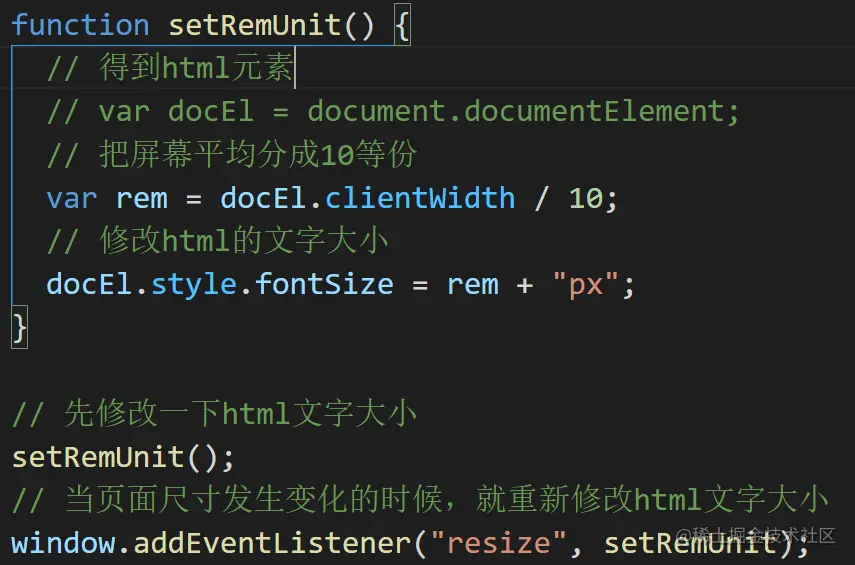Click the 'addEventListener' method
Viewport: 855px width, 565px height.
tap(273, 543)
